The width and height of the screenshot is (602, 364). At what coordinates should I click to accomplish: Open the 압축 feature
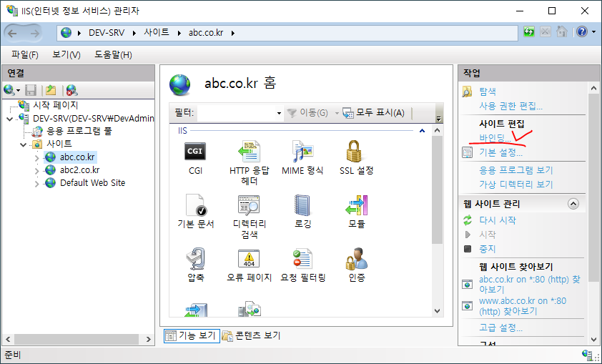pos(195,265)
